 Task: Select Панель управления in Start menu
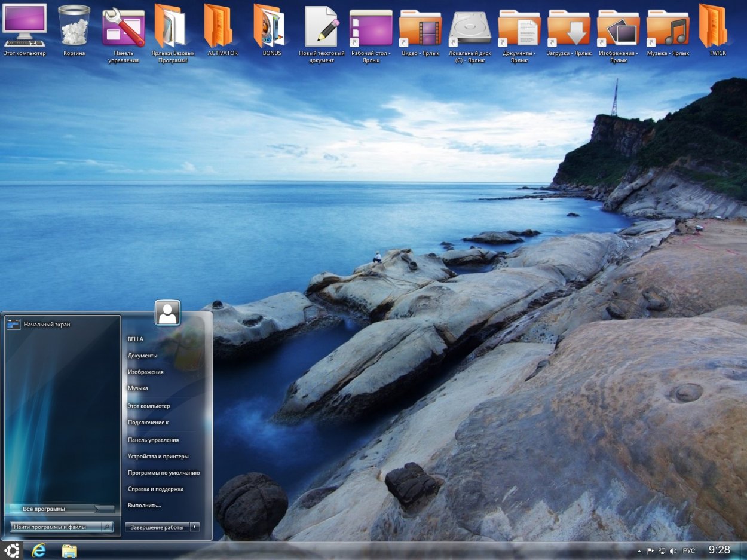pos(153,440)
